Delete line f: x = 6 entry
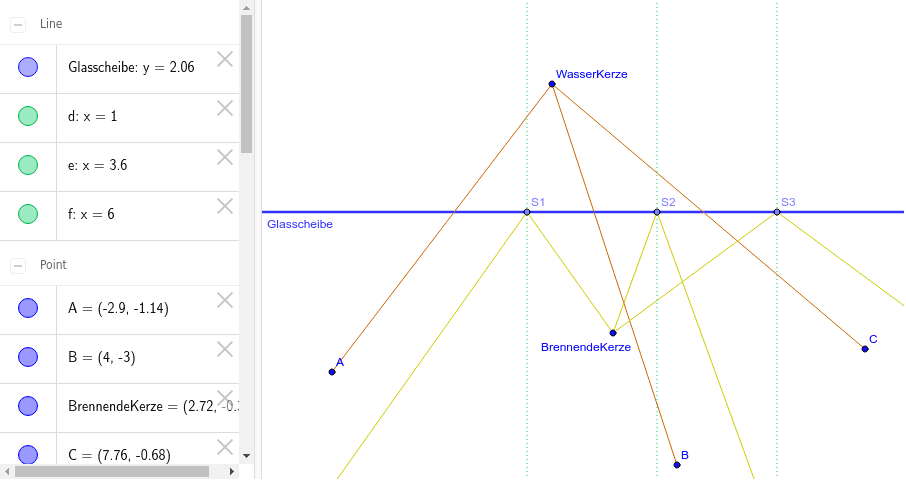 click(x=225, y=206)
